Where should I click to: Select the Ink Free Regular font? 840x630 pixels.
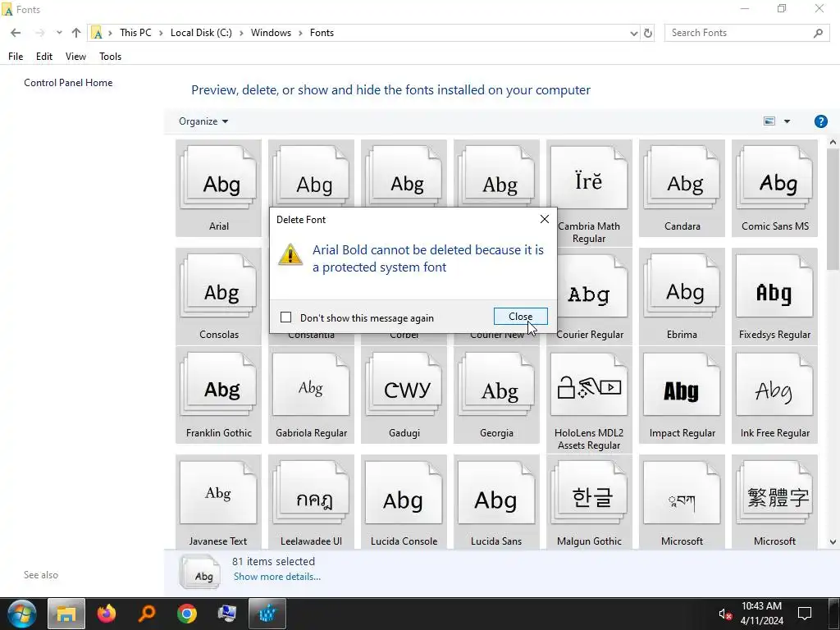(x=774, y=395)
